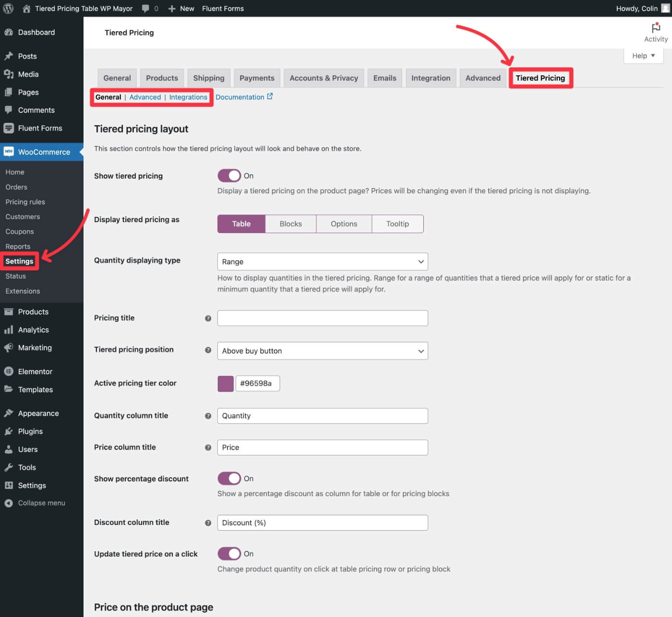Viewport: 672px width, 617px height.
Task: Open the Tiered Pricing tab
Action: [540, 78]
